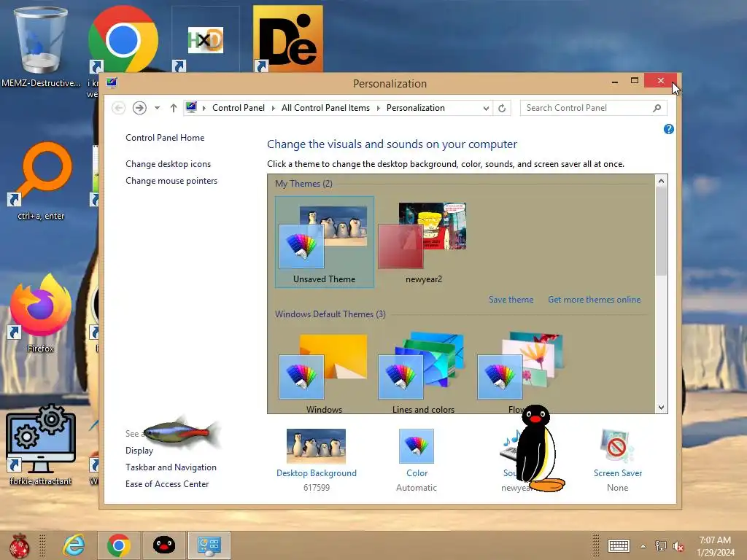Go to Control Panel breadcrumb
The height and width of the screenshot is (560, 747).
[239, 108]
